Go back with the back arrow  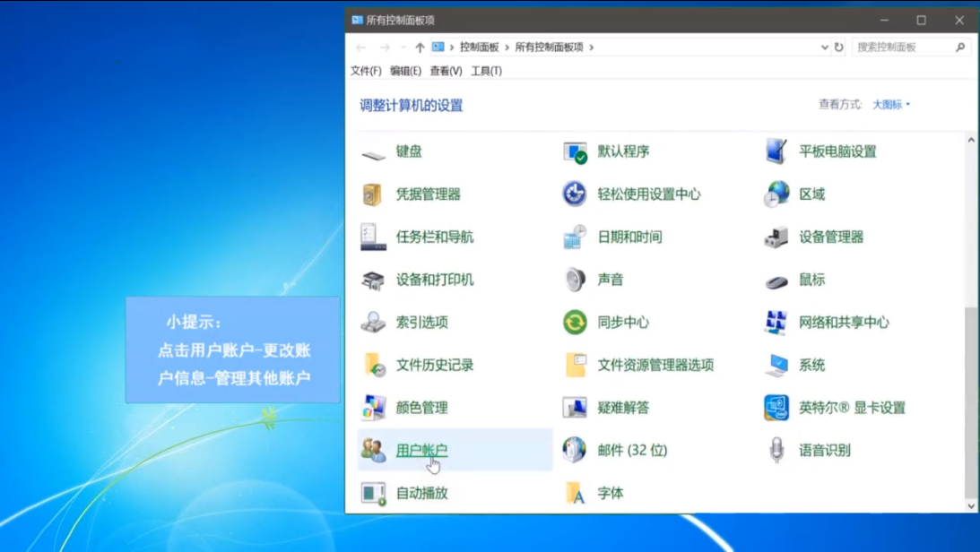pyautogui.click(x=361, y=47)
